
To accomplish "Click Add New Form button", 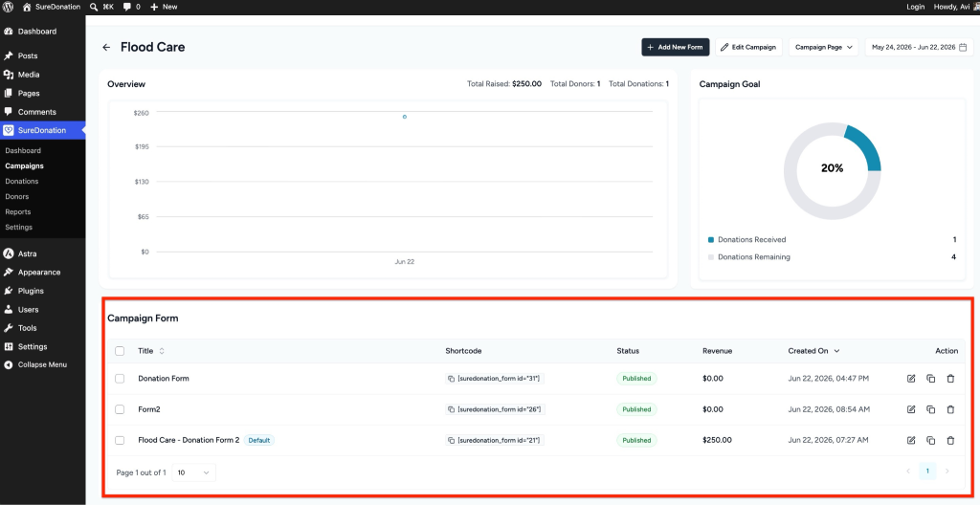I will point(675,47).
